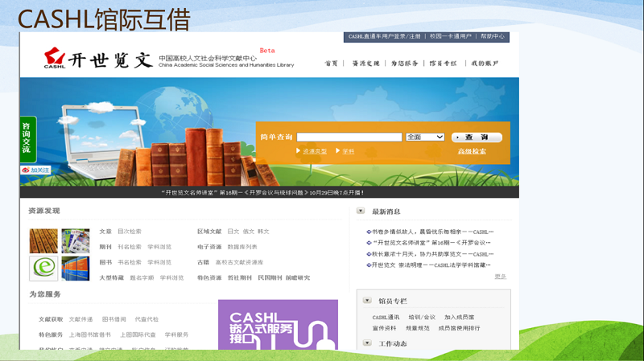This screenshot has height=361, width=644.
Task: Expand the 工作动态 section arrow
Action: point(367,343)
